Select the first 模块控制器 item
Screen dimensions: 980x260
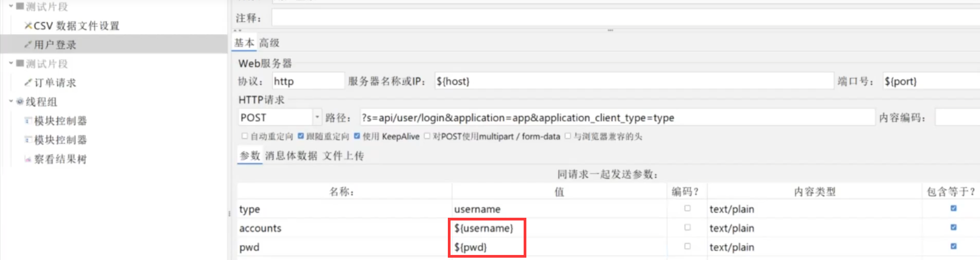click(x=60, y=121)
